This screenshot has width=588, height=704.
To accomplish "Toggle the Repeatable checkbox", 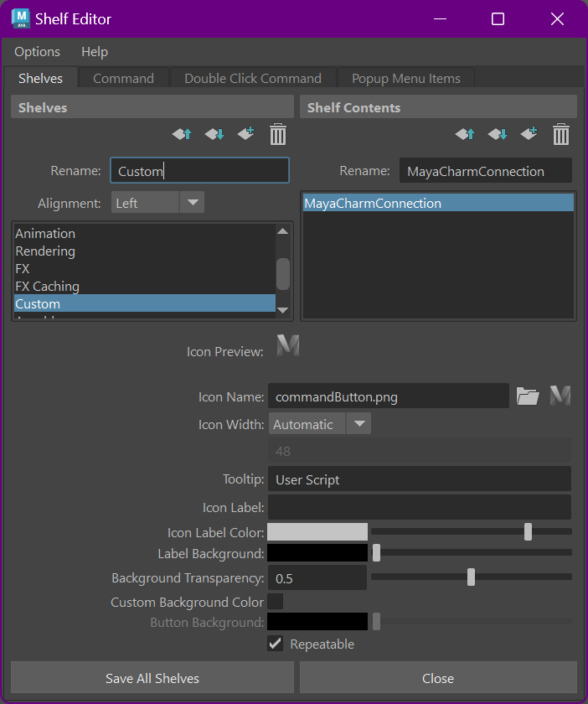I will point(275,644).
